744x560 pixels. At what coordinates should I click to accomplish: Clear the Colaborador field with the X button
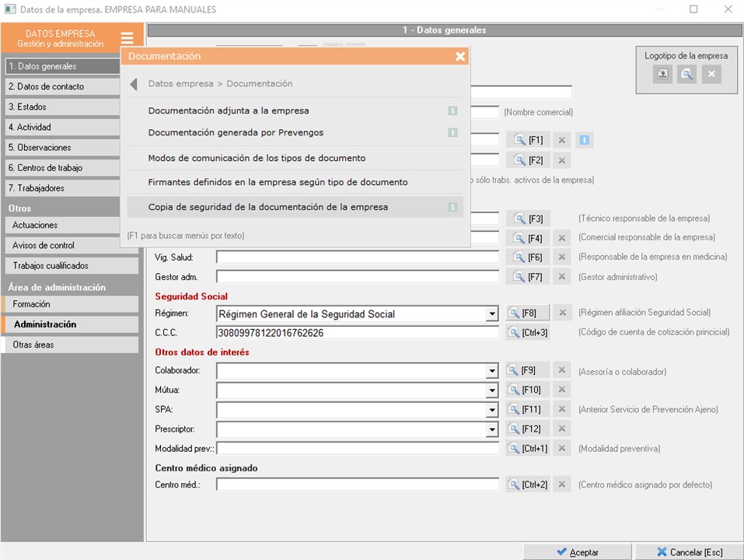pos(562,370)
